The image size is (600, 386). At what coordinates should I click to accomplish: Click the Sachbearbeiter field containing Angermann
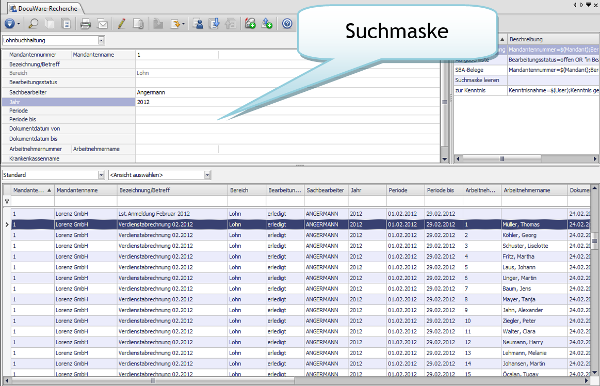point(288,92)
